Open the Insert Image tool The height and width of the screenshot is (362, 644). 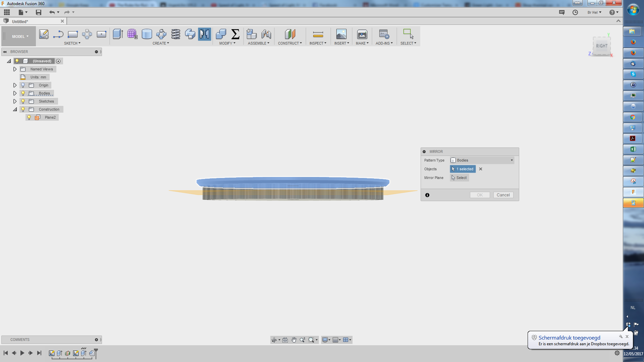pos(341,34)
